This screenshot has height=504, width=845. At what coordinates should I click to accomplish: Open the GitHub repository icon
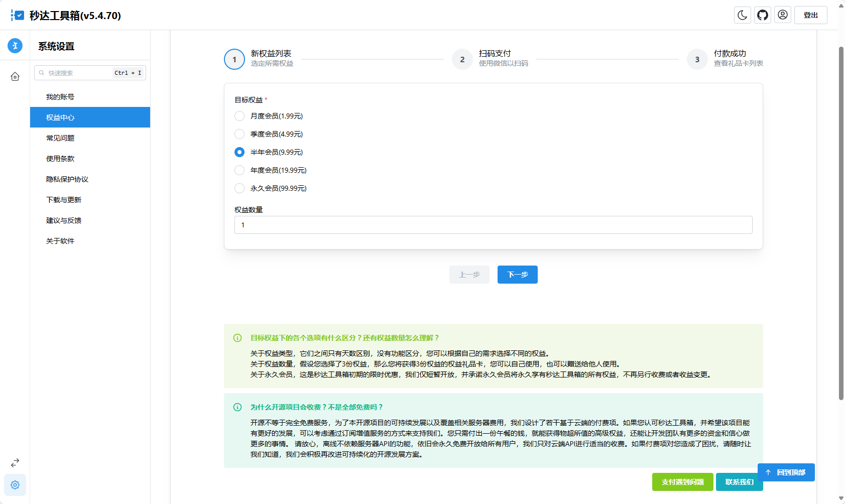click(x=762, y=15)
